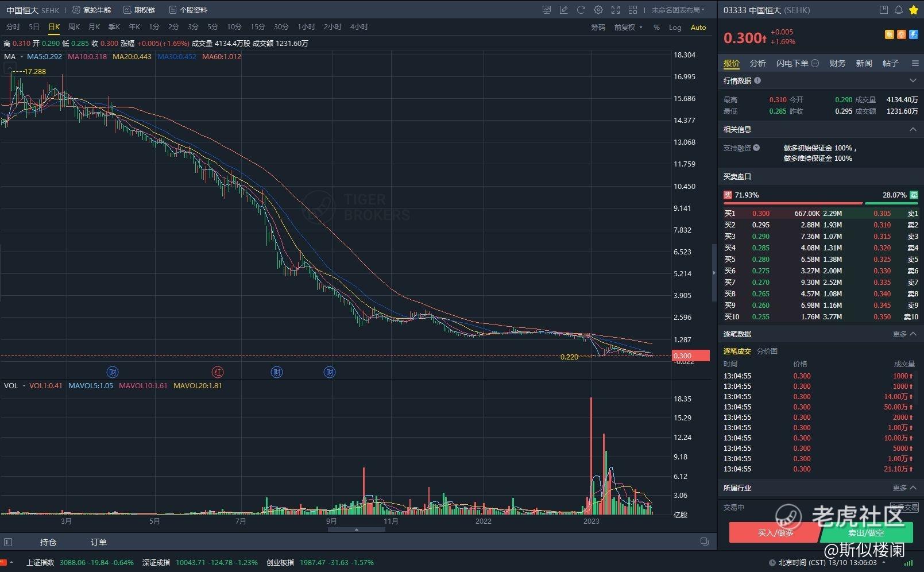Open the 订单 orders panel
Screen dimensions: 924x572
pyautogui.click(x=99, y=542)
